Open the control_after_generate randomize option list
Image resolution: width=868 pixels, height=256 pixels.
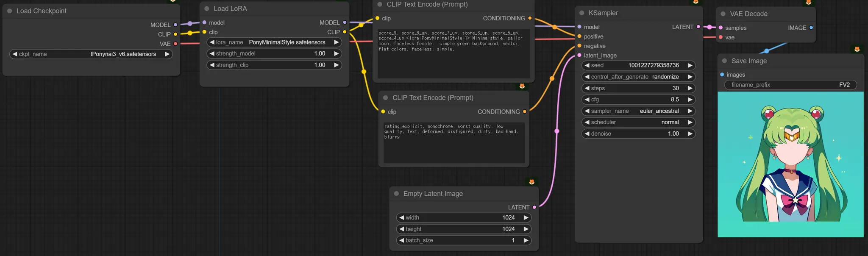point(639,77)
